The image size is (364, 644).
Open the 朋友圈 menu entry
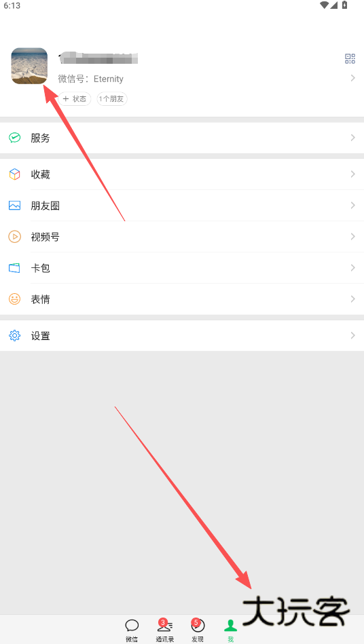point(182,206)
